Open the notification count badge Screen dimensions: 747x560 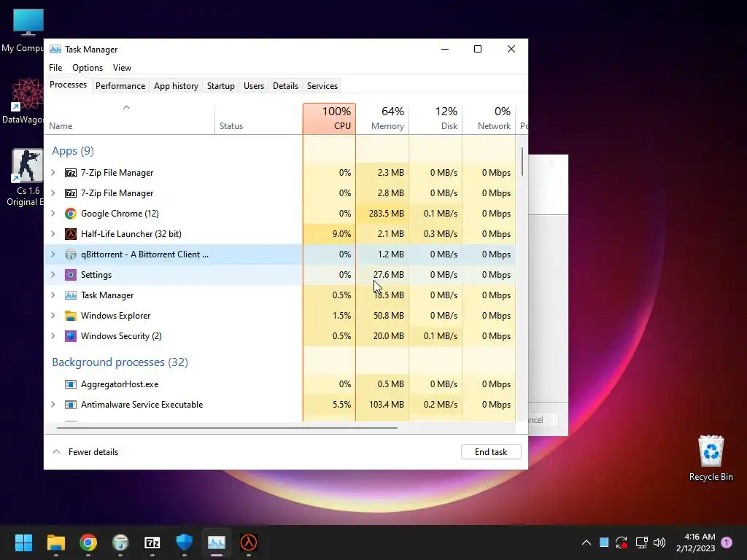coord(727,542)
